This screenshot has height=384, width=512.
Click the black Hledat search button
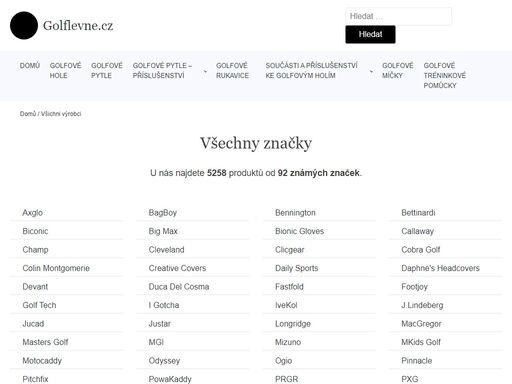[370, 34]
